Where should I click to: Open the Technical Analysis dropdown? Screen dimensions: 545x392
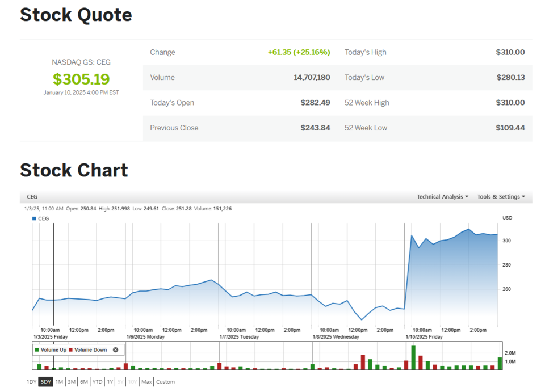pyautogui.click(x=442, y=197)
